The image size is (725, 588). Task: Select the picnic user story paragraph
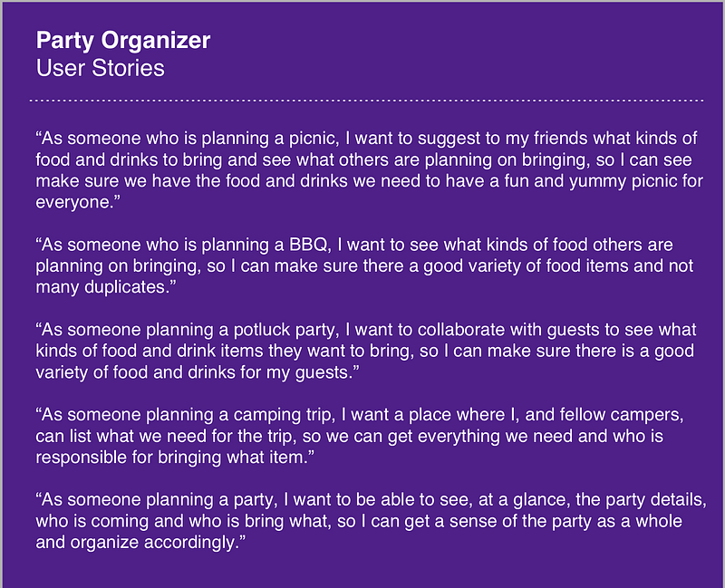point(370,170)
